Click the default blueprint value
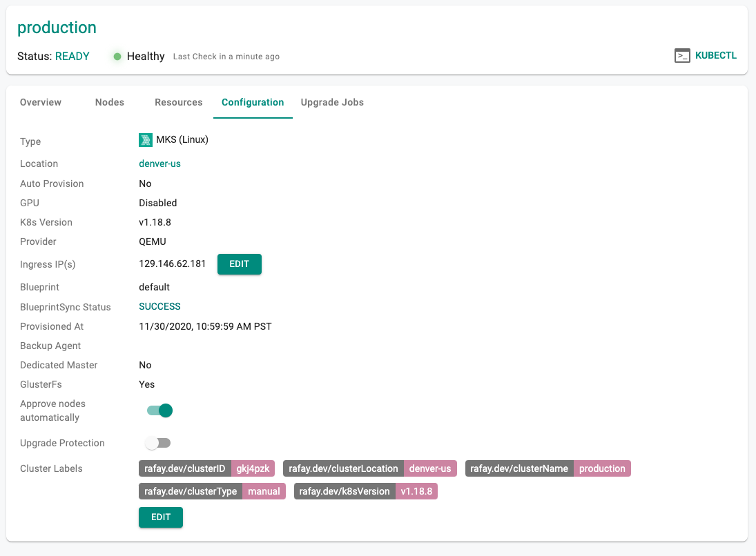Viewport: 756px width, 556px height. (x=154, y=287)
